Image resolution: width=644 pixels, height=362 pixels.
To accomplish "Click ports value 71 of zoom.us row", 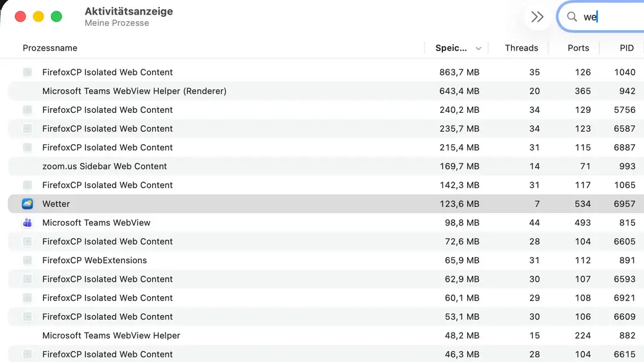I will pos(585,167).
